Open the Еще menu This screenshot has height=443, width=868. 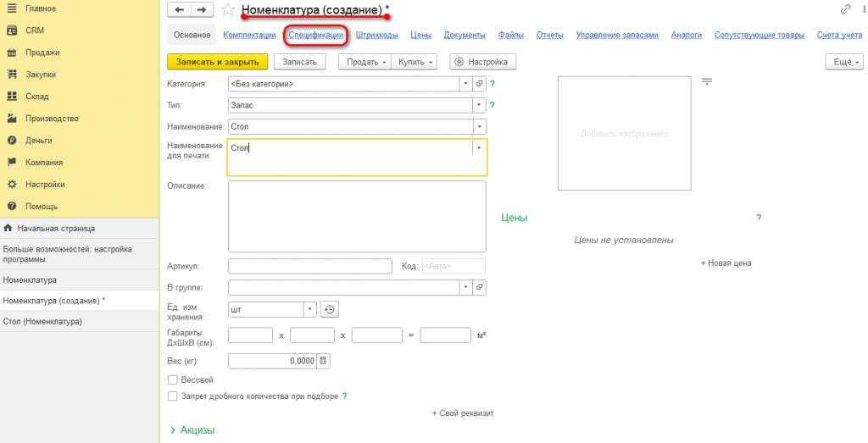[x=844, y=62]
